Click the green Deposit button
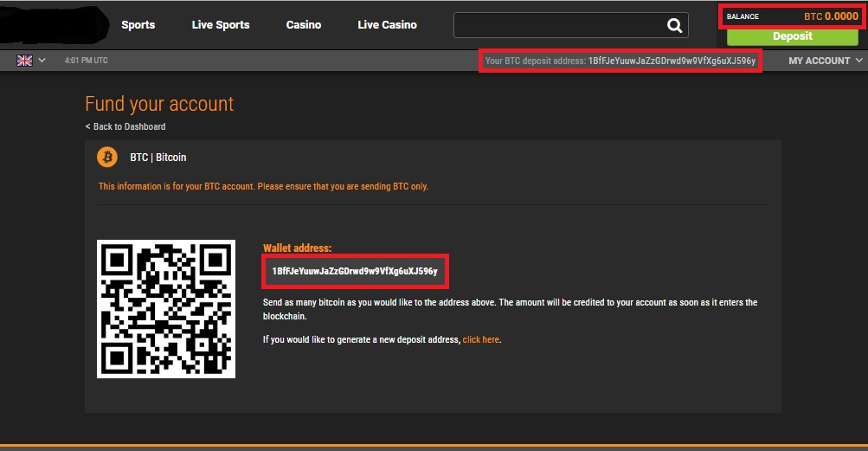This screenshot has width=868, height=451. (792, 36)
